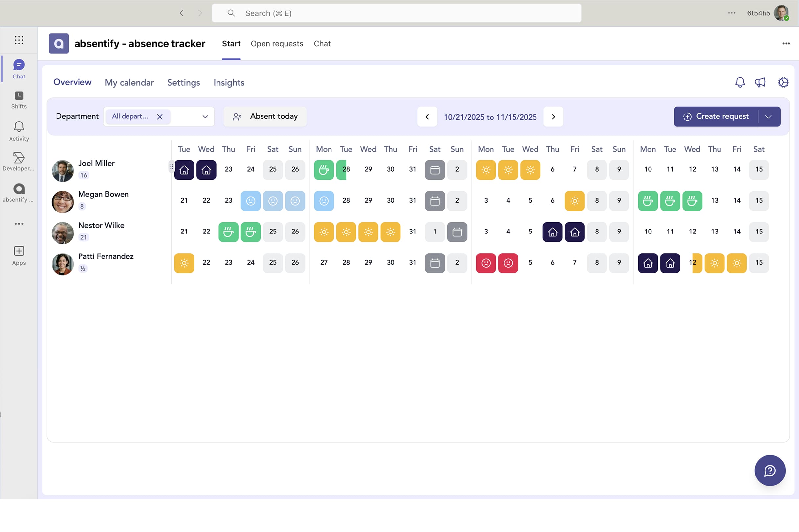Open Shifts in the left sidebar

(x=19, y=100)
